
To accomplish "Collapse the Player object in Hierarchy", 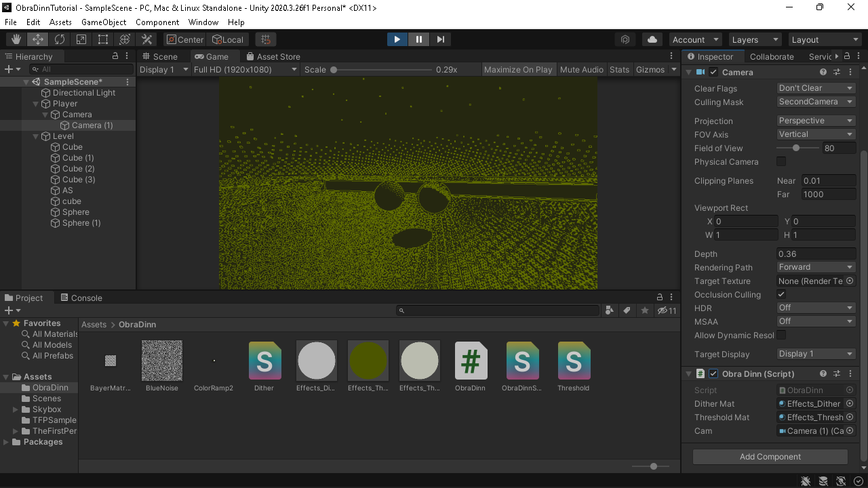I will point(37,104).
